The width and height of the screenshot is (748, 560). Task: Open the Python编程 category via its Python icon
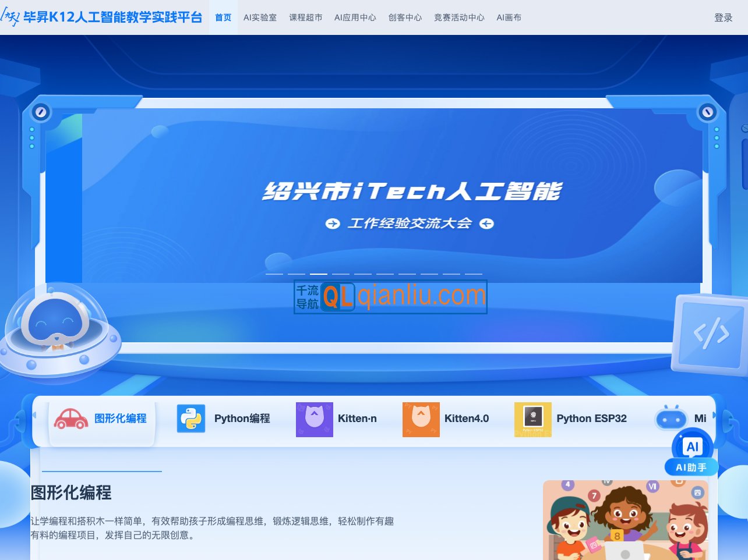point(190,419)
